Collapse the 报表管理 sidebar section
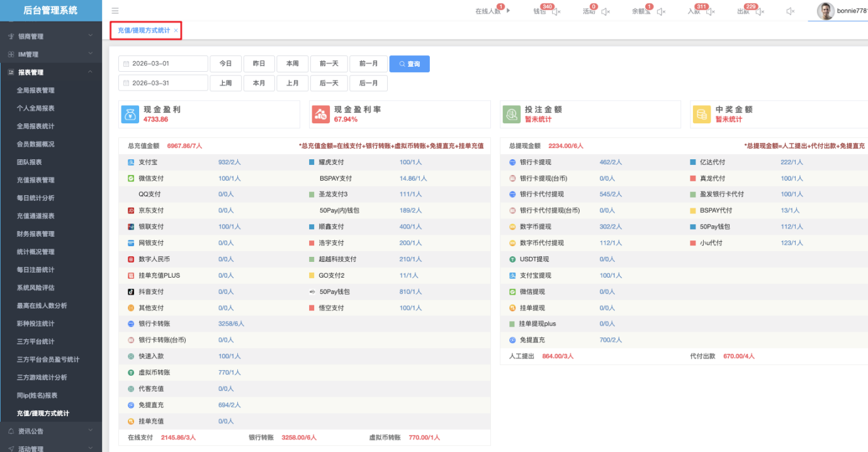The image size is (868, 452). coord(90,72)
